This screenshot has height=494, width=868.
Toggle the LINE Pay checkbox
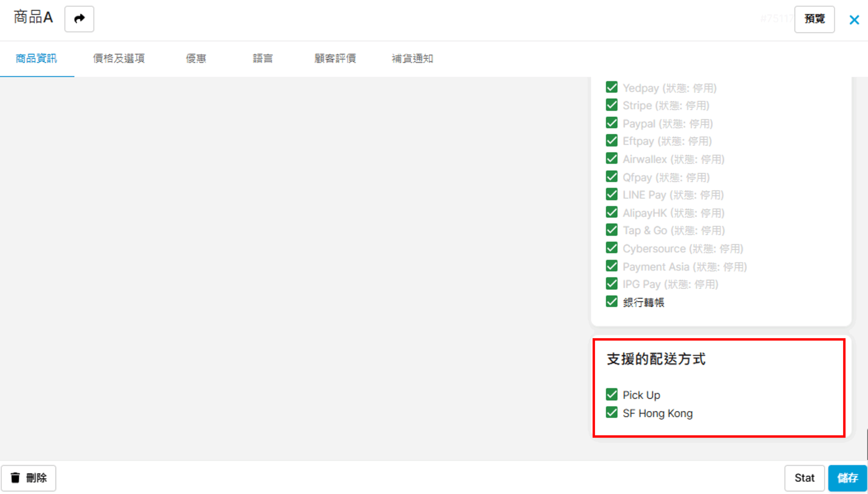(611, 194)
